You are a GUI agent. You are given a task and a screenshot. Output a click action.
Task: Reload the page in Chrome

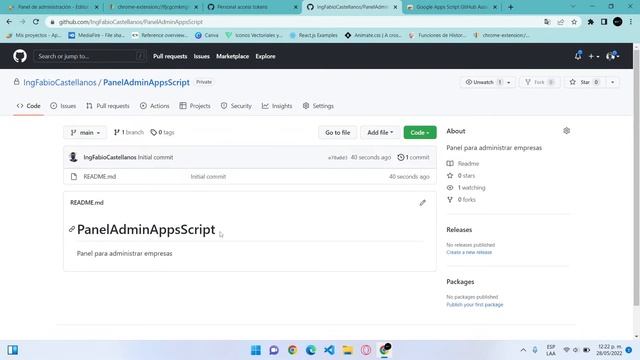36,22
